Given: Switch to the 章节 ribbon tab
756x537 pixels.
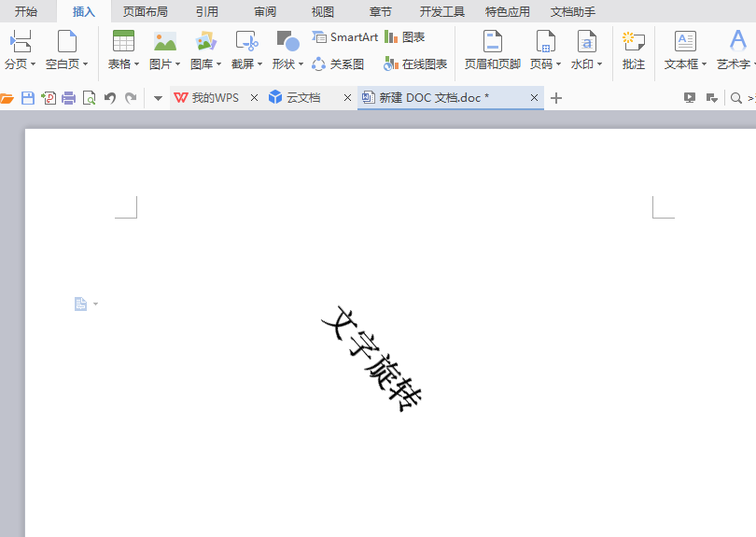Looking at the screenshot, I should [381, 11].
